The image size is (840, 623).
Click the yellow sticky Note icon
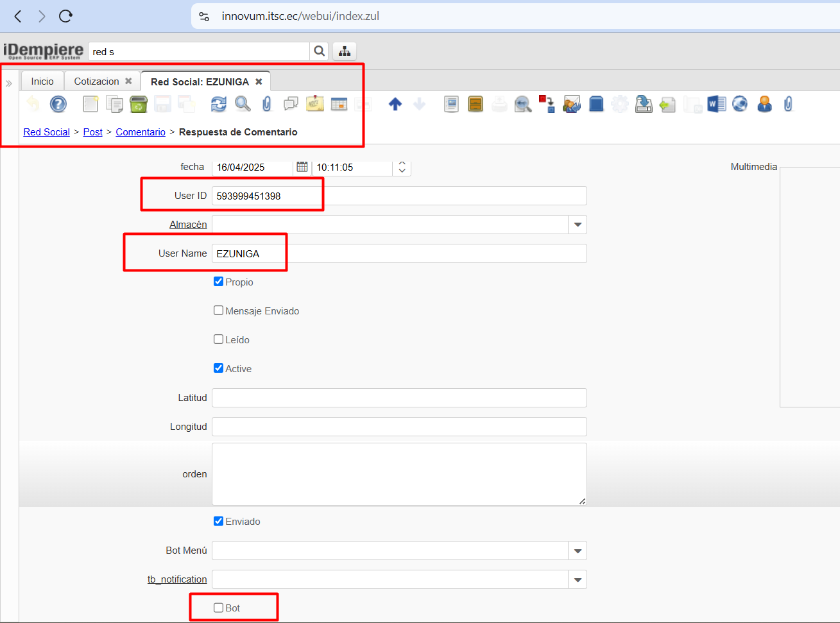(x=315, y=104)
